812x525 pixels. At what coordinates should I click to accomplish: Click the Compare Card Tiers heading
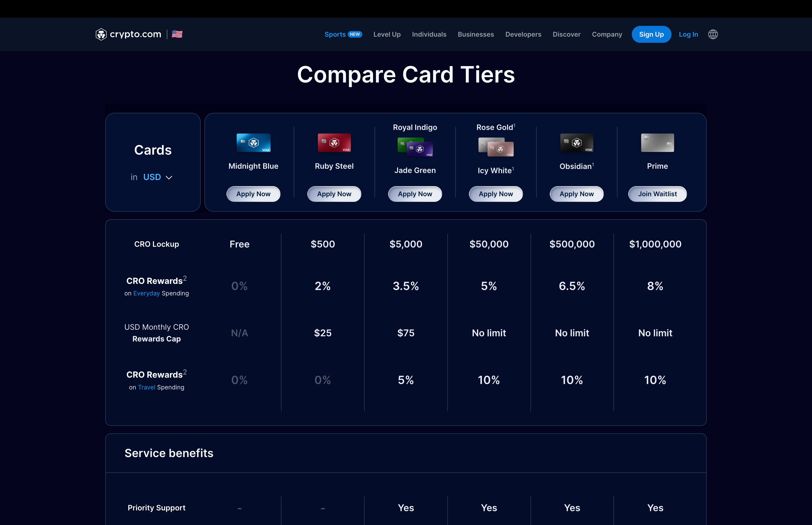point(406,75)
